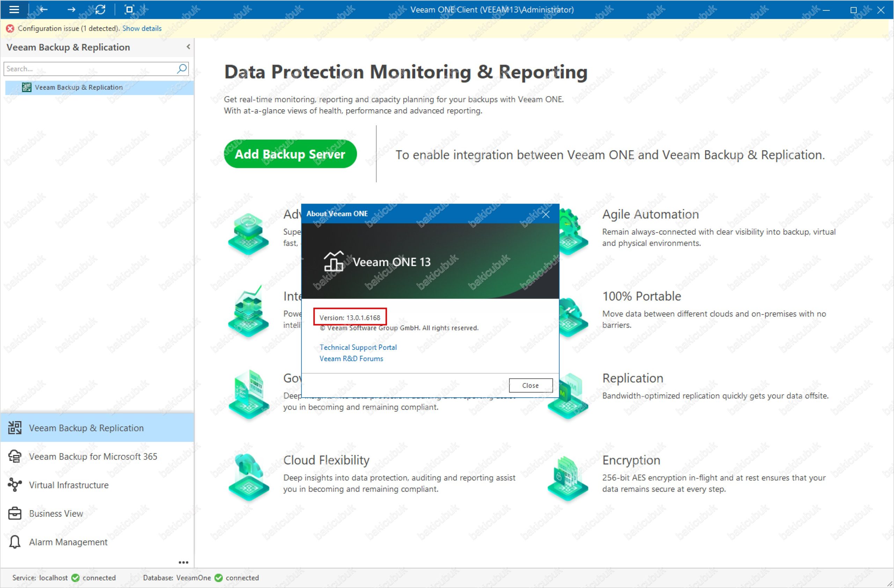Image resolution: width=894 pixels, height=588 pixels.
Task: Open the Business View section
Action: coord(56,514)
